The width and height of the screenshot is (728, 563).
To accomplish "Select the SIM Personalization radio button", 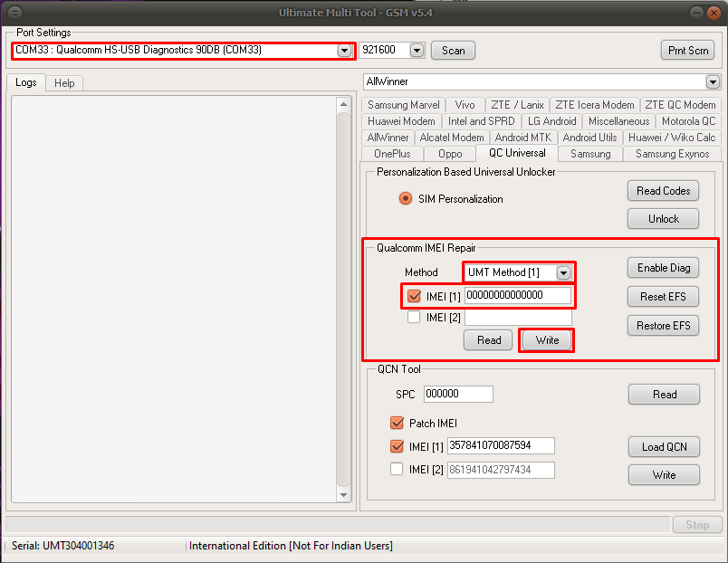I will pos(406,198).
